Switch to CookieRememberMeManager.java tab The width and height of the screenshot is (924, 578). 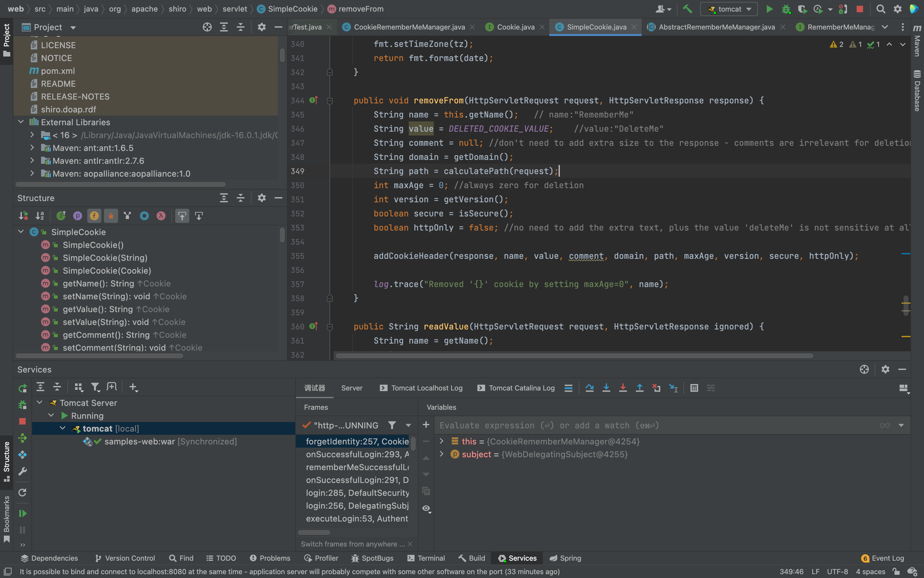408,27
